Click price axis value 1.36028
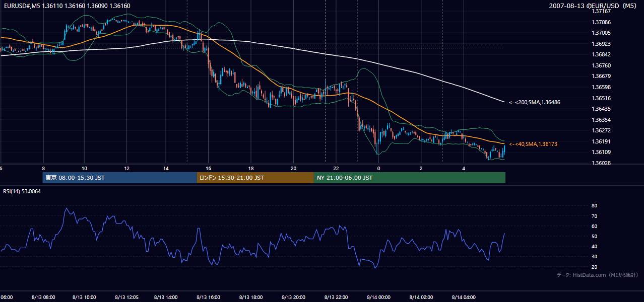This screenshot has width=644, height=302. 602,163
